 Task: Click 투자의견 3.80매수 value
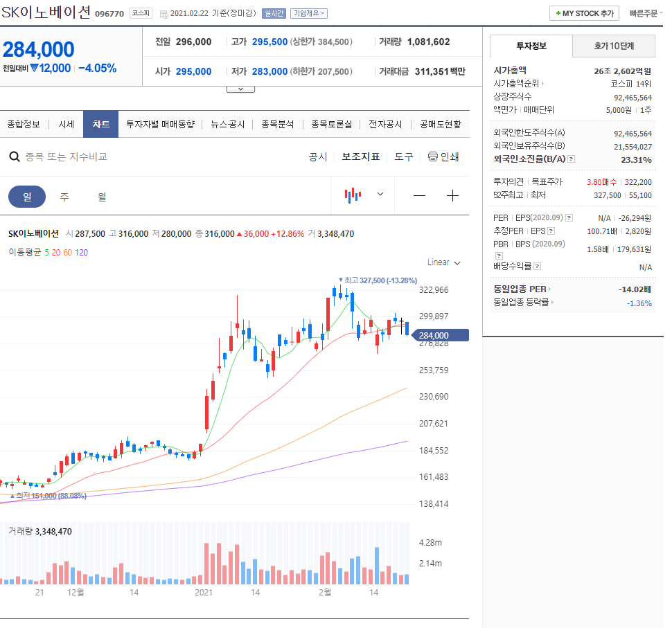point(602,182)
